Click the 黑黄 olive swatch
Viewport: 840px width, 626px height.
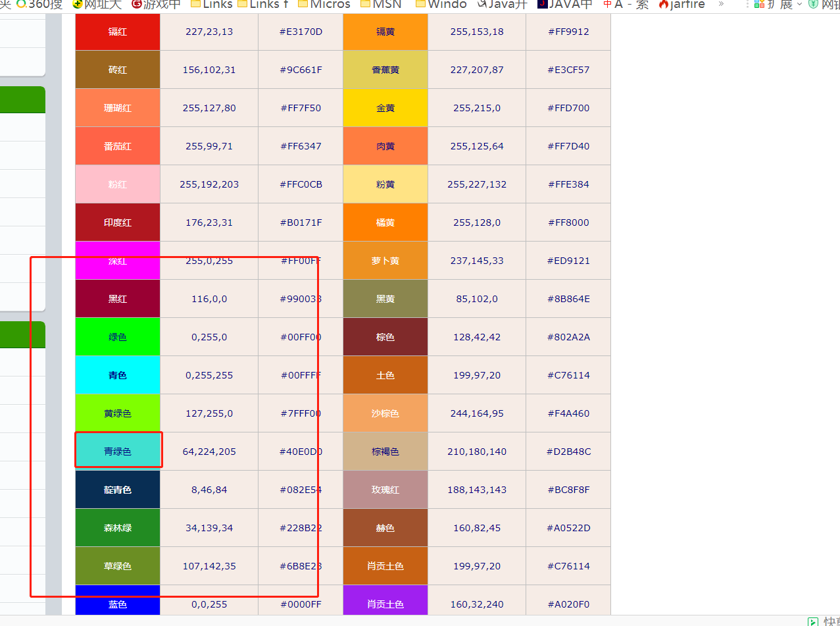(385, 299)
